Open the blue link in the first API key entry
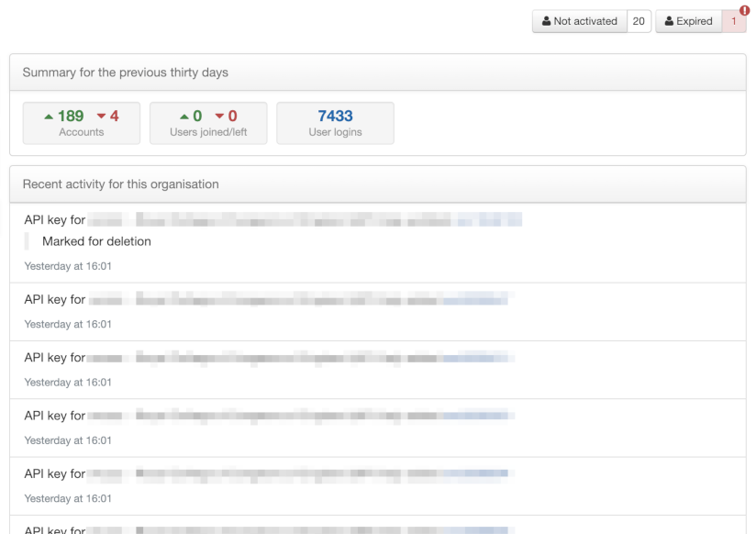This screenshot has width=756, height=534. point(488,219)
